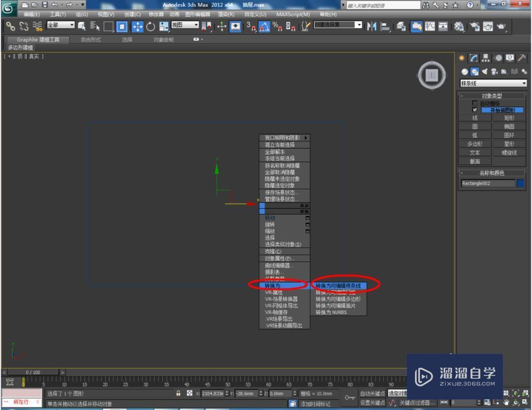Open the reference coordinate system 视图 dropdown
The image size is (532, 410).
click(184, 24)
